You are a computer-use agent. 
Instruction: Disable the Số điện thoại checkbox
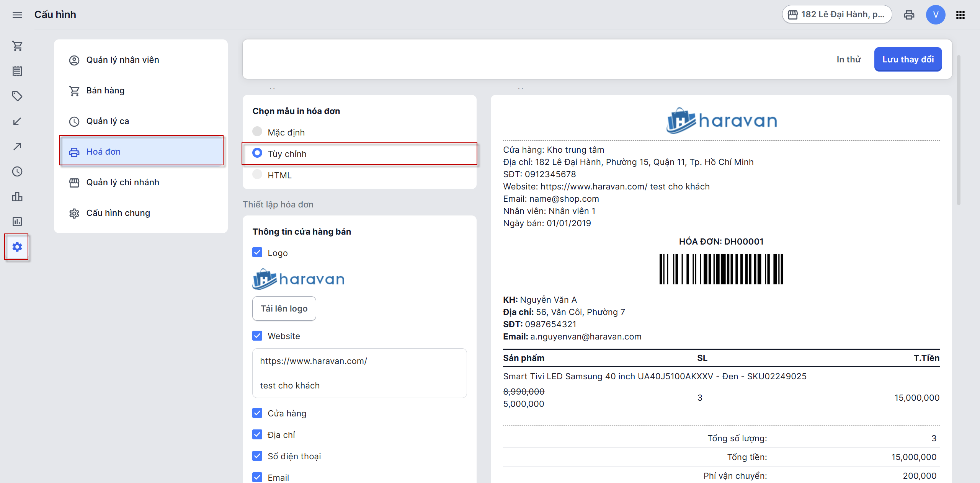[x=257, y=456]
